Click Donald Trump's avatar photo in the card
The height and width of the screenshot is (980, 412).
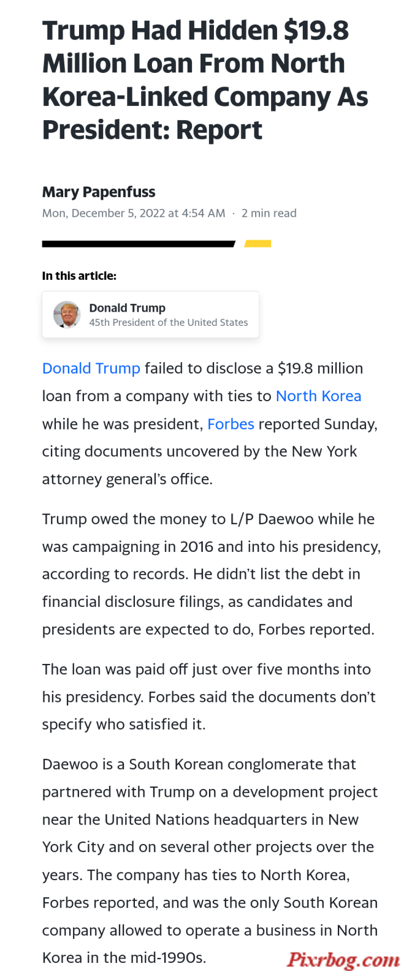click(x=67, y=315)
